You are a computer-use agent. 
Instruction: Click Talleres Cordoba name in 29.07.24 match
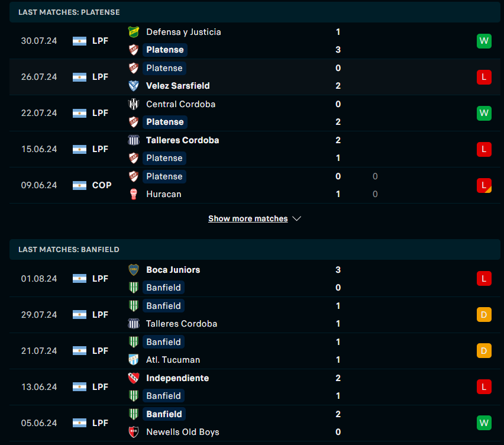[x=182, y=324]
